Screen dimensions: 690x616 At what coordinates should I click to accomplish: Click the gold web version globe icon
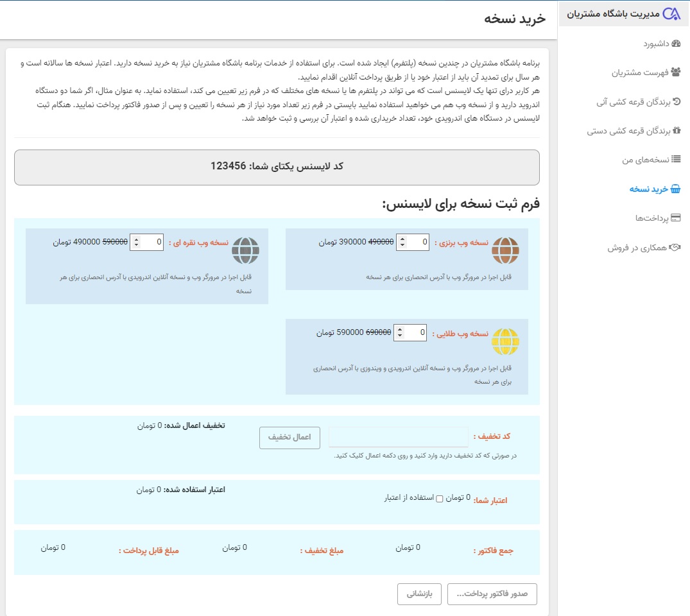pyautogui.click(x=505, y=341)
